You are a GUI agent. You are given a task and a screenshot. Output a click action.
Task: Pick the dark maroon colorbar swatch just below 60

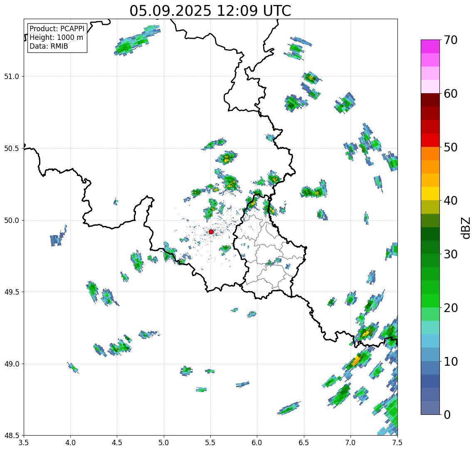coord(430,100)
